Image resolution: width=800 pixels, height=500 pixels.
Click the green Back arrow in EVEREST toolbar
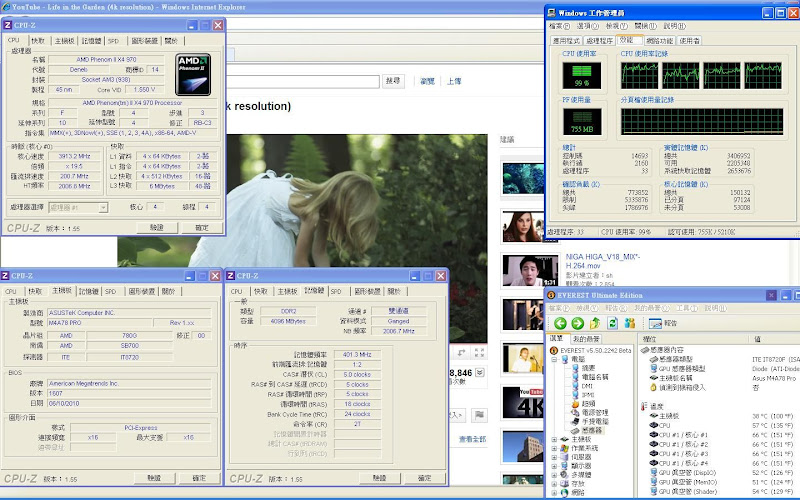pyautogui.click(x=560, y=323)
